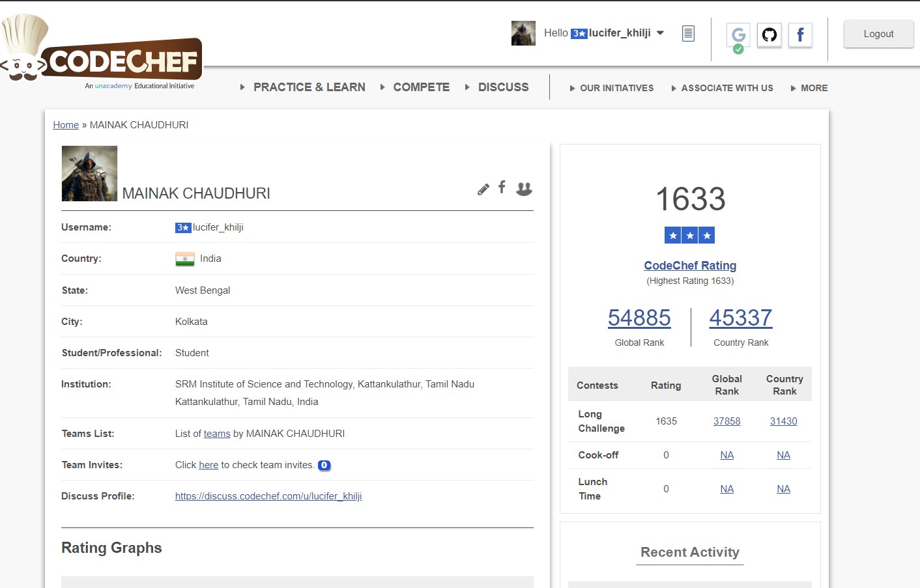The height and width of the screenshot is (588, 920).
Task: Open country rank 45337
Action: tap(741, 318)
